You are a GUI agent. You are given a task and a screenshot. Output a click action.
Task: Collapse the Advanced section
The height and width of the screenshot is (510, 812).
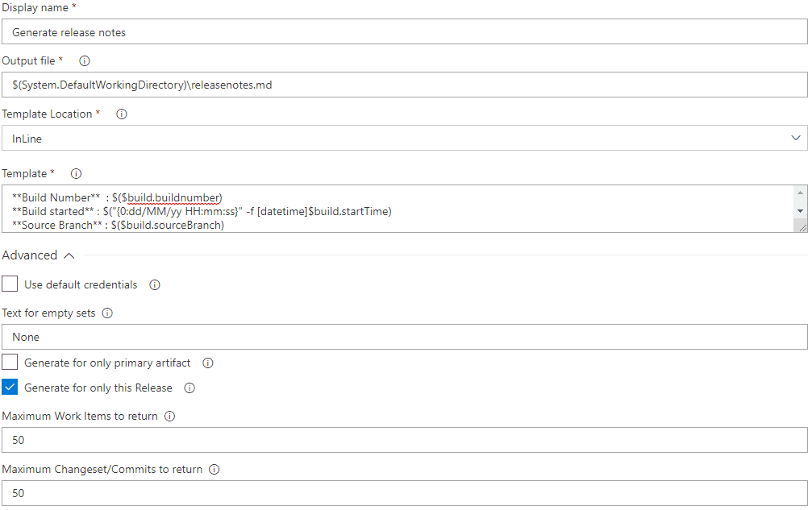point(69,255)
